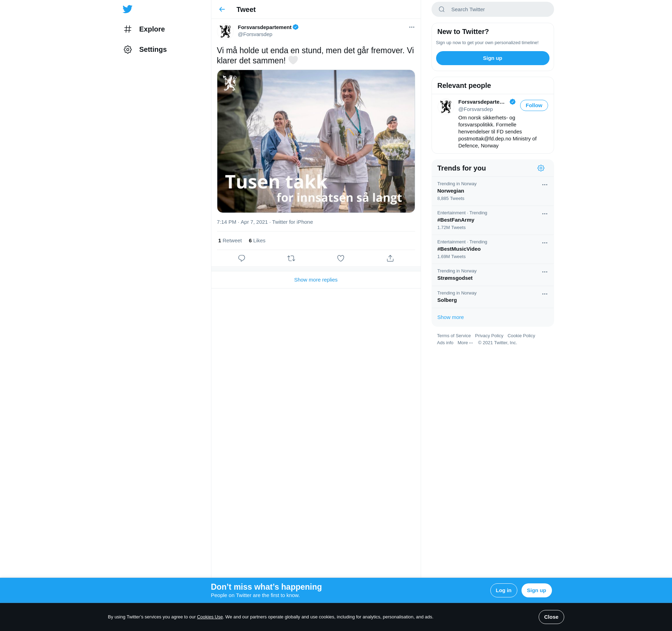The image size is (672, 631).
Task: Click the back arrow beside Tweet
Action: coord(222,9)
